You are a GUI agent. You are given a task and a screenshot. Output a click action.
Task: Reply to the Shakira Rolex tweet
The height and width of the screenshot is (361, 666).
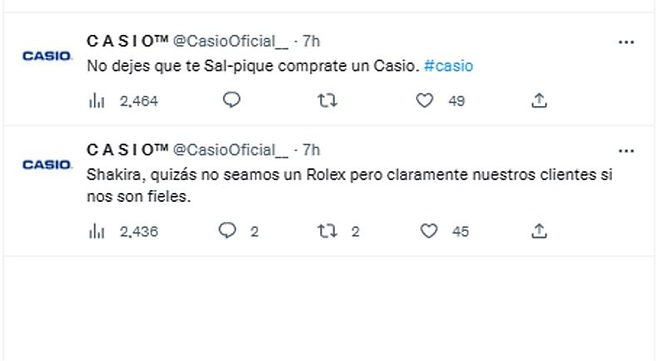pyautogui.click(x=227, y=231)
